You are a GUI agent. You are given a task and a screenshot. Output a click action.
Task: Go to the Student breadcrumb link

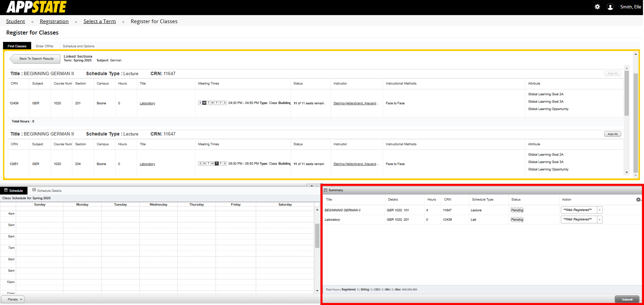pos(15,21)
